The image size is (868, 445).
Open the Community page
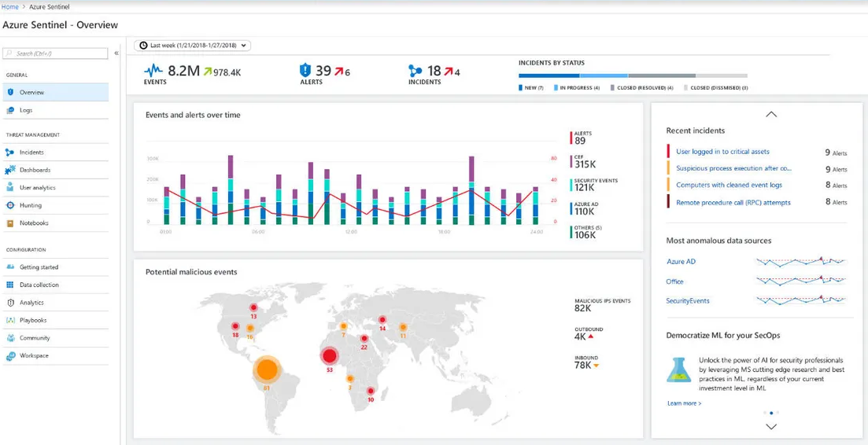coord(55,338)
